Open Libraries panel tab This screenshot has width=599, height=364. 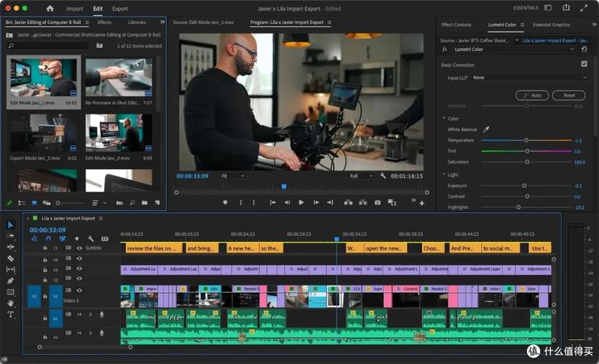pos(137,23)
